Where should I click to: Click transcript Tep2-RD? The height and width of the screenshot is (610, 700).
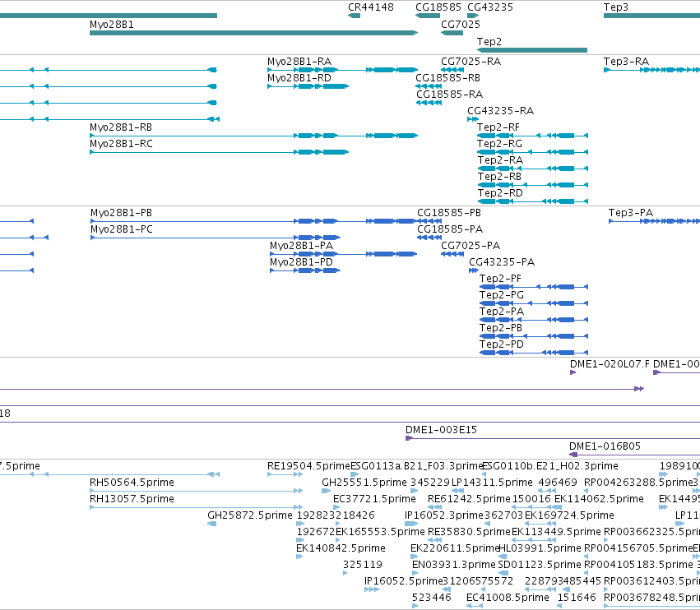point(532,201)
